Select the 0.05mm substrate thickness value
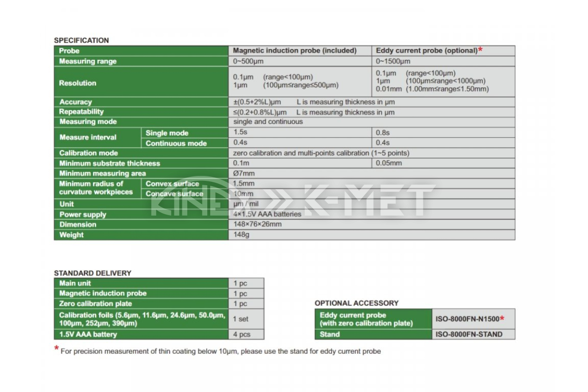 click(x=389, y=163)
